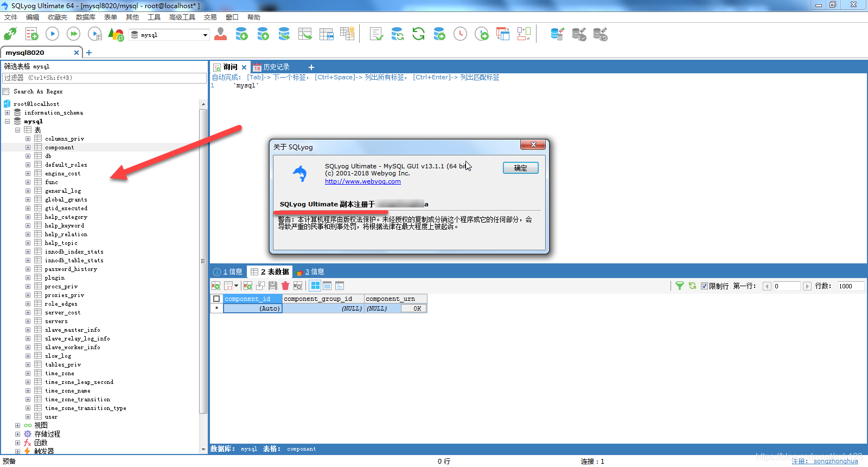The height and width of the screenshot is (467, 868).
Task: Toggle the Search As Regex checkbox
Action: point(7,91)
